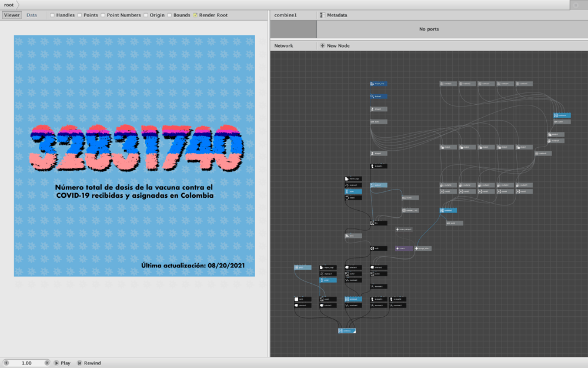
Task: Select the combine3 node
Action: [x=448, y=210]
